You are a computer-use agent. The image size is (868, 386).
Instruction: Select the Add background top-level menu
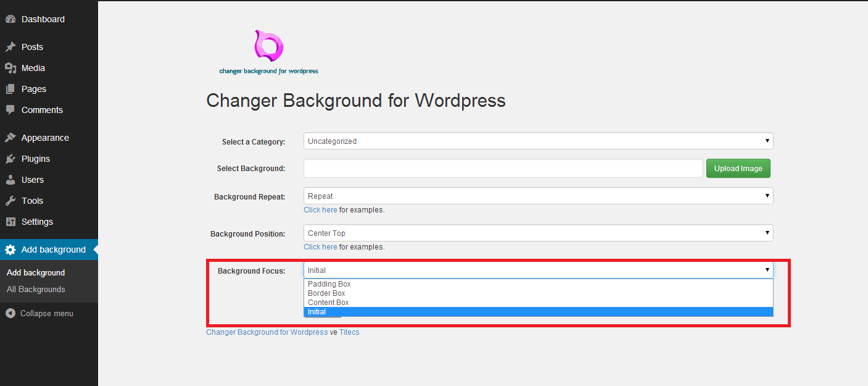[x=49, y=250]
